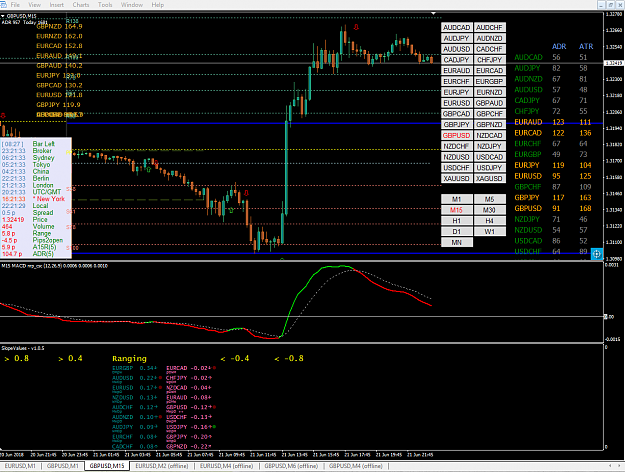Click the EURAUD symbol button
Screen dimensions: 625x472
(457, 71)
